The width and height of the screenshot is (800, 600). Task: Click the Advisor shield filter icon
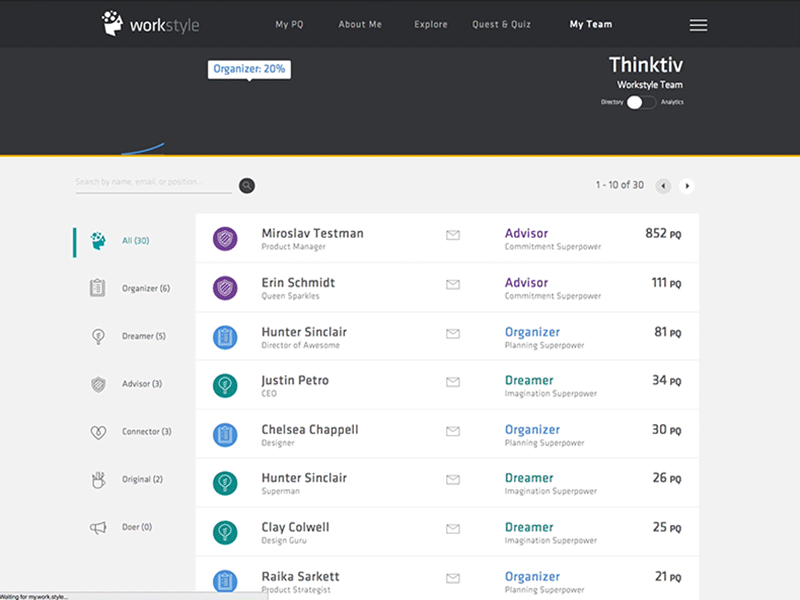(97, 383)
